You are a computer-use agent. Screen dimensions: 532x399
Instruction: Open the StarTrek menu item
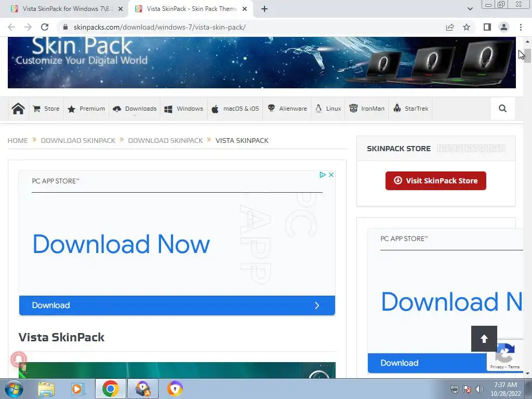pos(410,109)
